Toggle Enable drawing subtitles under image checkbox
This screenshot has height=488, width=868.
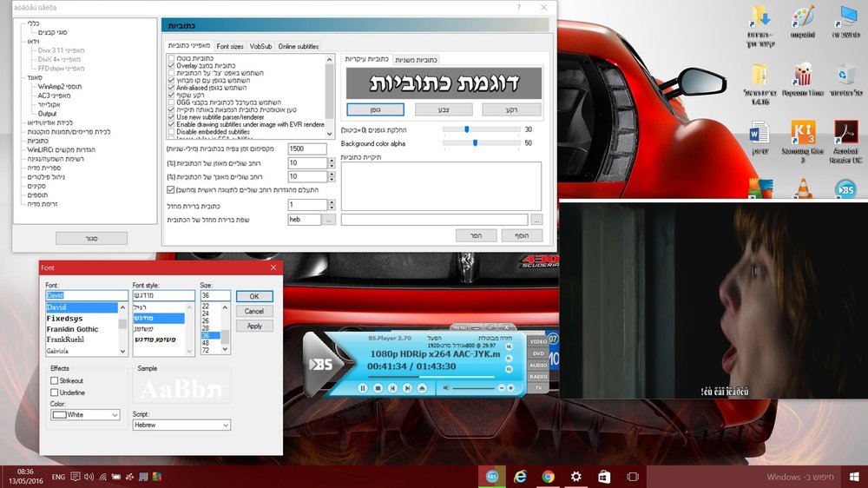[172, 124]
